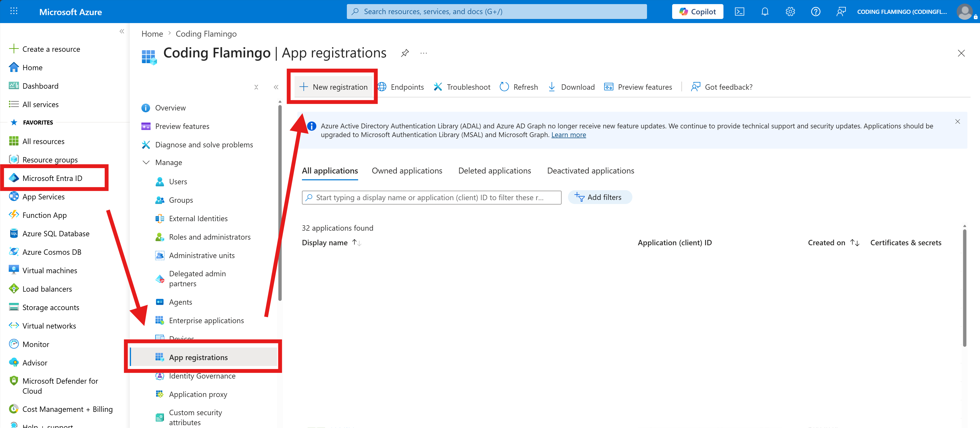Open the notifications bell
Viewport: 980px width, 428px height.
pos(765,12)
